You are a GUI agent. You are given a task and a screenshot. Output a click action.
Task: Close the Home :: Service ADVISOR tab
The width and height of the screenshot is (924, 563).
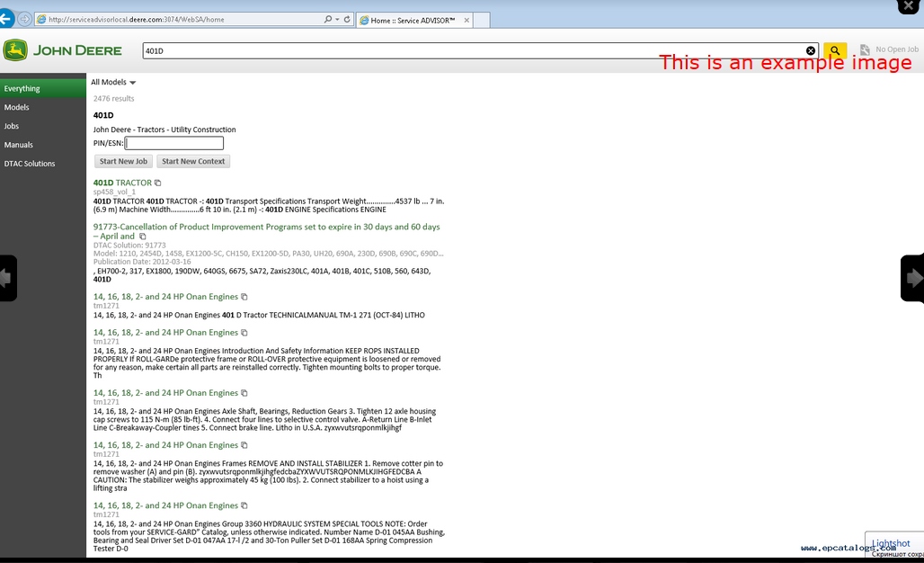[466, 20]
